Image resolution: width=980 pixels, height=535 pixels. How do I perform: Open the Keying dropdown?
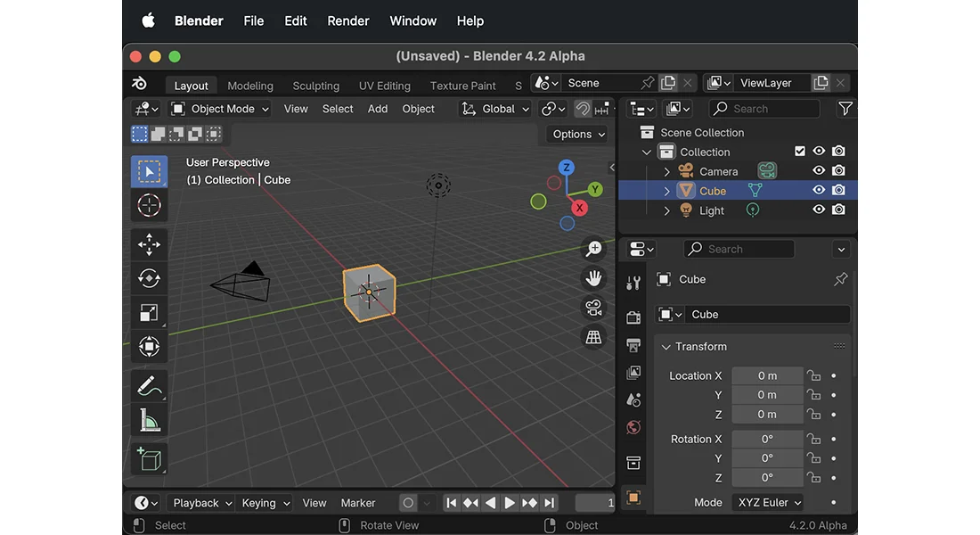click(x=265, y=503)
